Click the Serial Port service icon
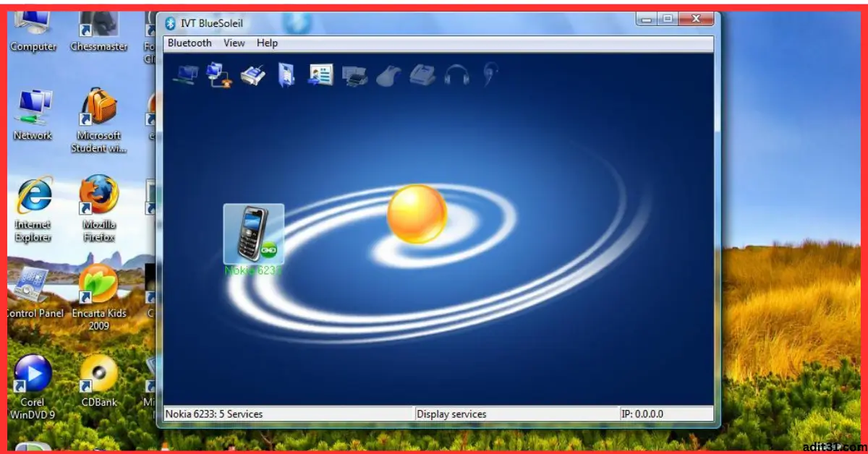Viewport: 868px width, 454px height. [253, 74]
